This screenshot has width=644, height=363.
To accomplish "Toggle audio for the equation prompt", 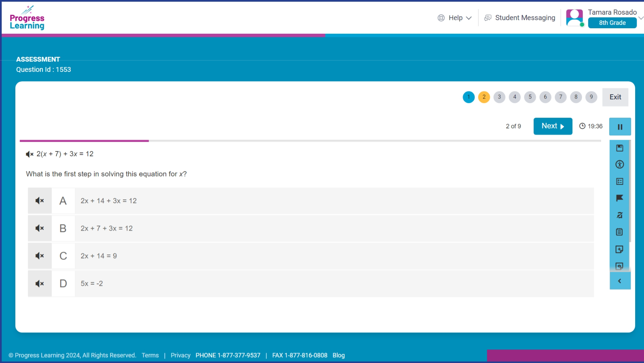I will [30, 154].
